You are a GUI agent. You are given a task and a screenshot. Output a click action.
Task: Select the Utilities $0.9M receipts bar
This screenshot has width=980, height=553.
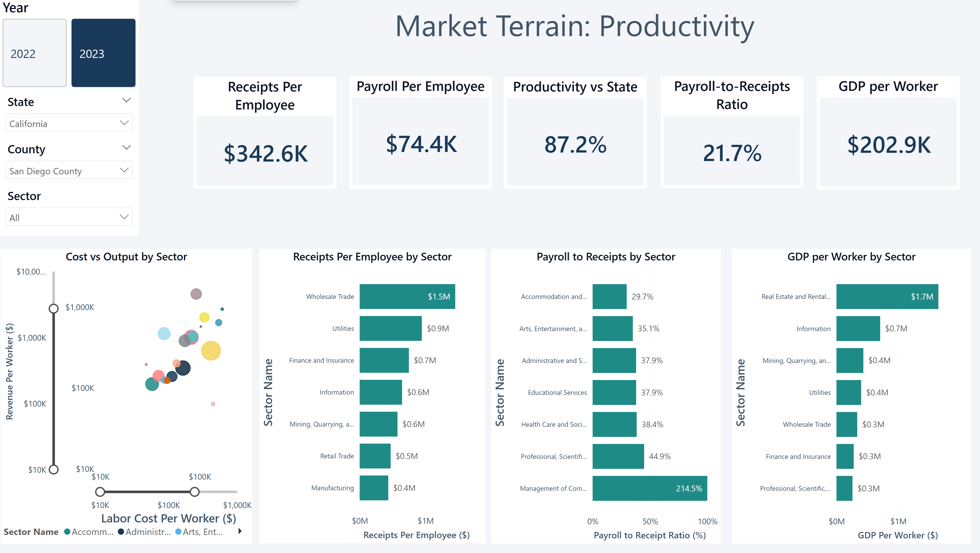pyautogui.click(x=390, y=328)
